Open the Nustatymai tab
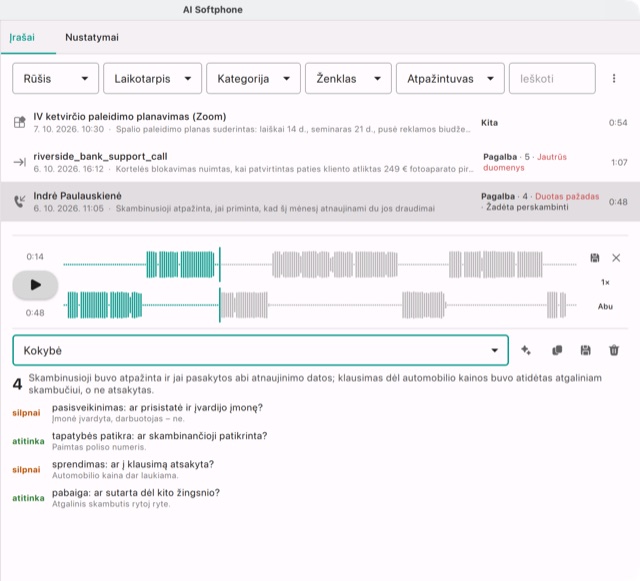 pos(92,38)
